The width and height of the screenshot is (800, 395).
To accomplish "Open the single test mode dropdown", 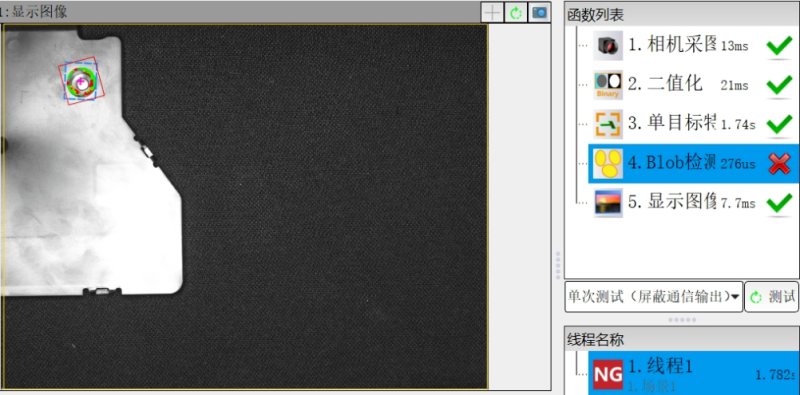I will 654,297.
